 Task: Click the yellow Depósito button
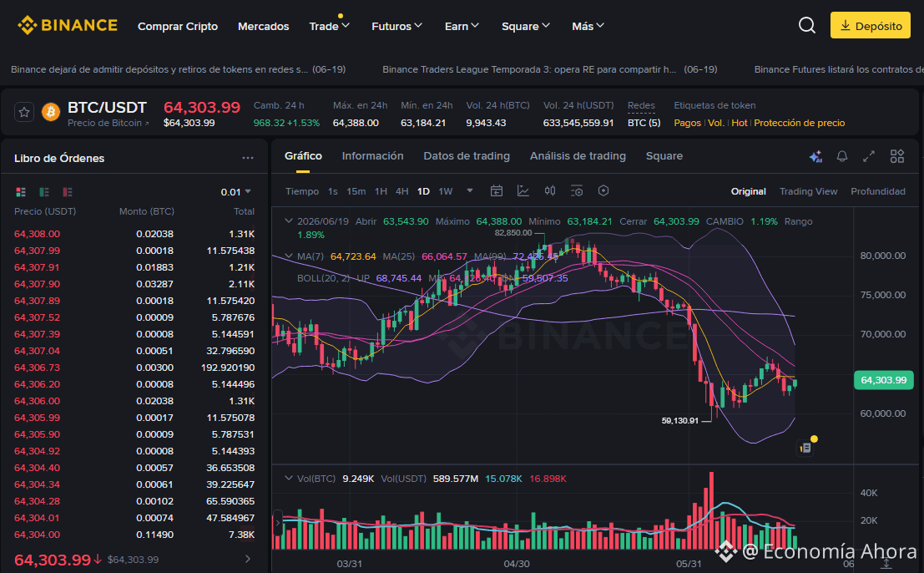tap(871, 25)
